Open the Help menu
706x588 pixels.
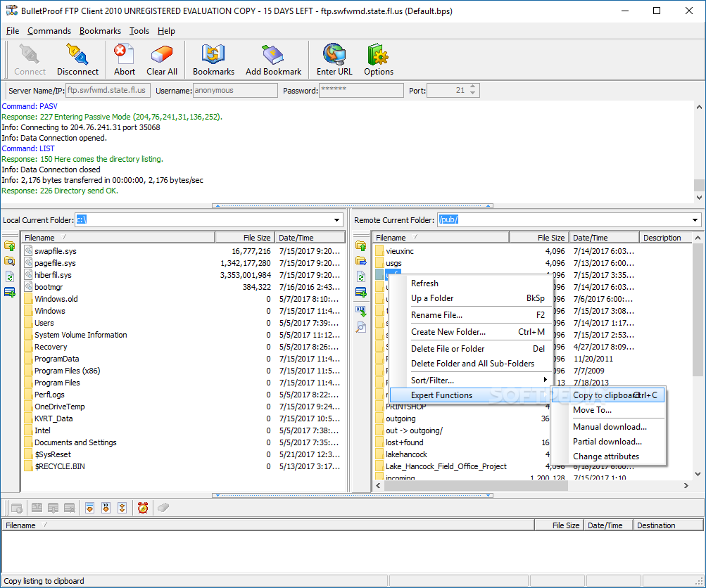pyautogui.click(x=166, y=31)
